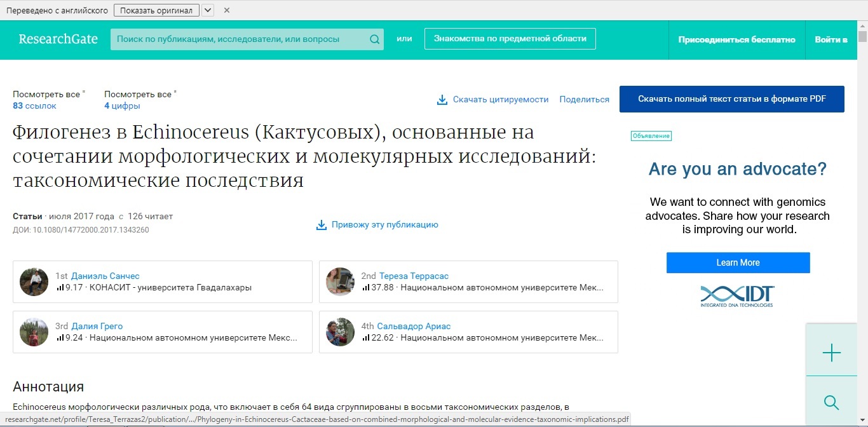Open Знакомства по предметной области
The width and height of the screenshot is (868, 427).
pos(510,39)
